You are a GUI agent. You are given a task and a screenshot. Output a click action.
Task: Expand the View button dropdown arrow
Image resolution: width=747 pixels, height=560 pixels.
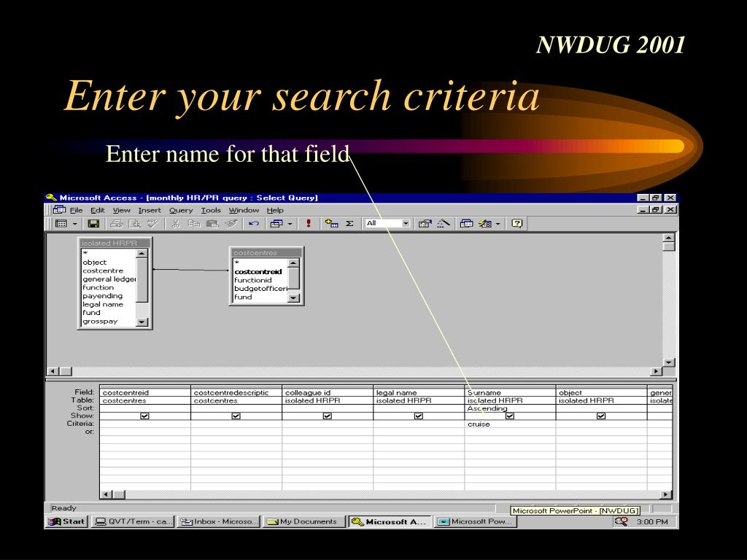75,224
